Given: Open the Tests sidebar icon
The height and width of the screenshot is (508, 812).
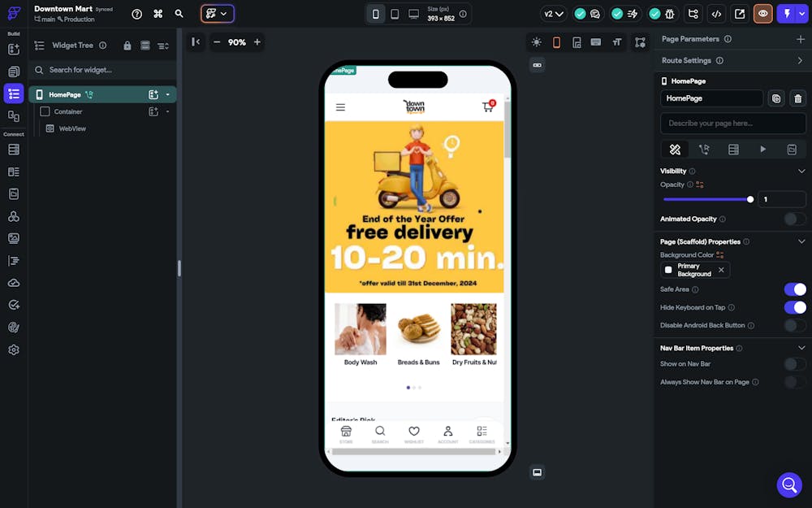Looking at the screenshot, I should point(14,306).
